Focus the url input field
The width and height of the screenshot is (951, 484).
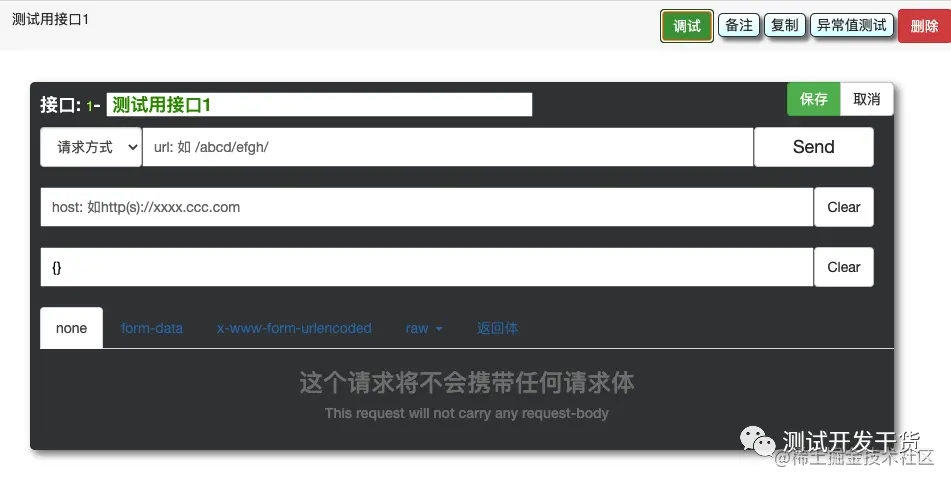point(448,147)
